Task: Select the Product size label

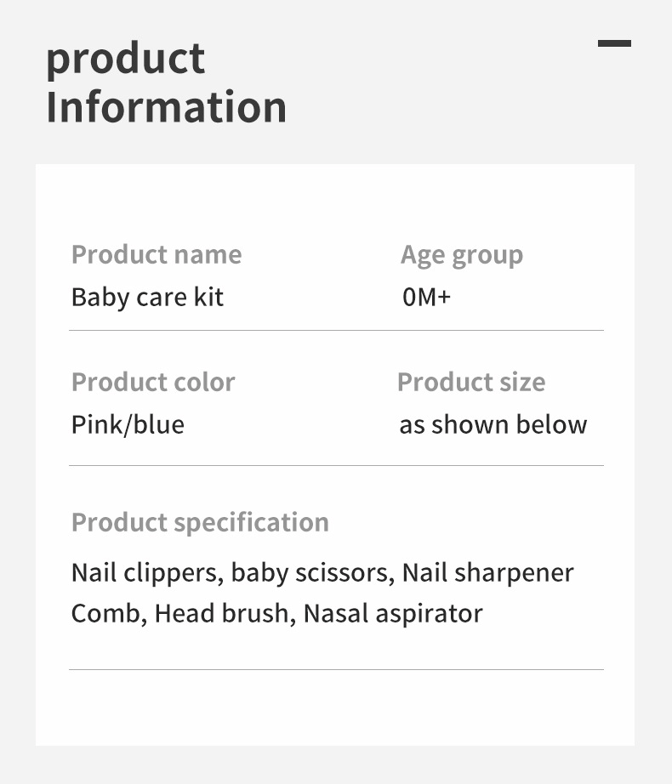Action: tap(471, 382)
